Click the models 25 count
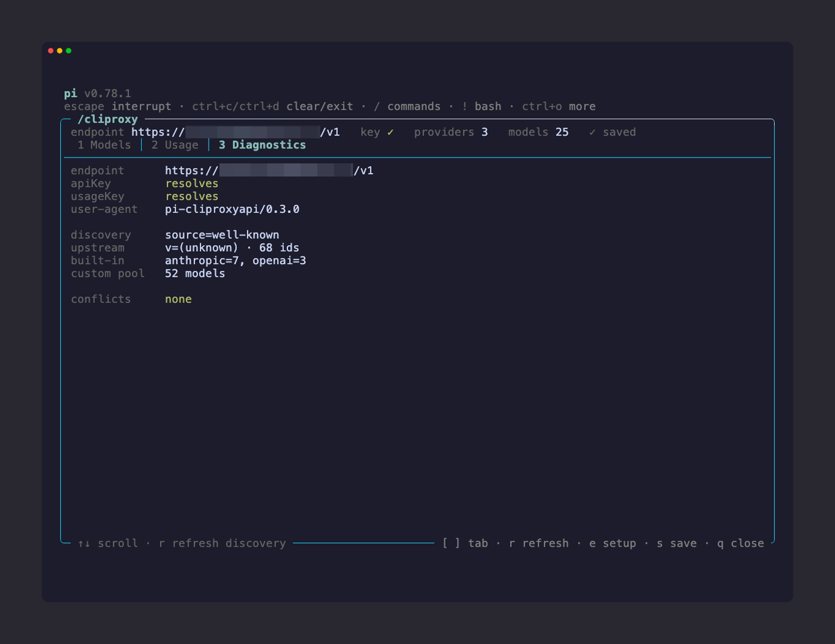Screen dimensions: 835x644 [x=539, y=132]
